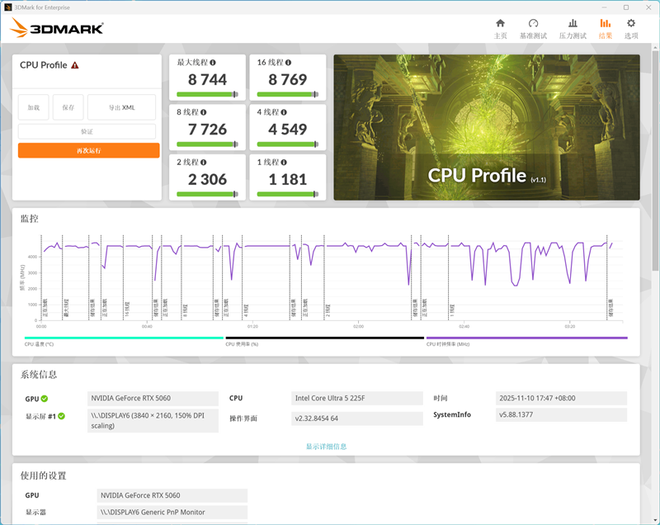Open the 选项 (Options) gear icon

click(x=631, y=28)
